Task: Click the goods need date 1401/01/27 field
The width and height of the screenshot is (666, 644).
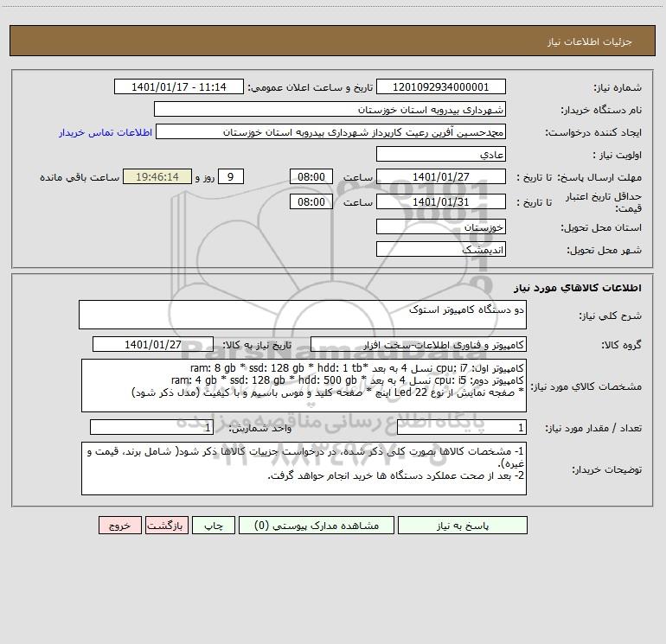Action: click(153, 345)
